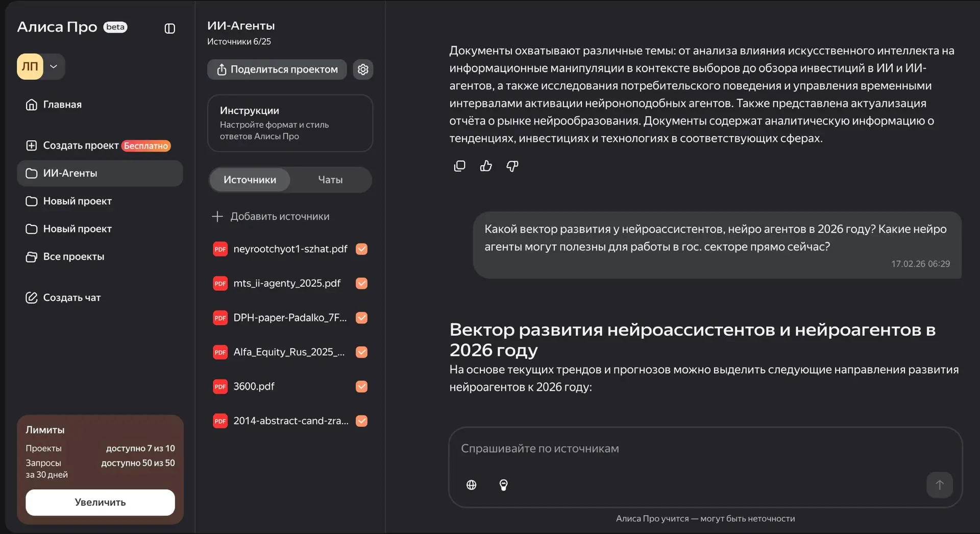
Task: Open project settings gear icon
Action: click(363, 69)
